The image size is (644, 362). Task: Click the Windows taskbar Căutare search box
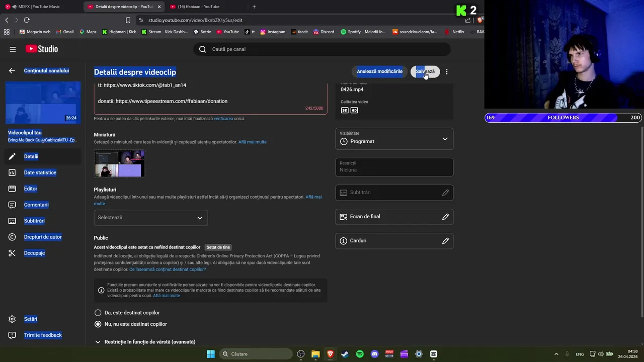click(256, 354)
